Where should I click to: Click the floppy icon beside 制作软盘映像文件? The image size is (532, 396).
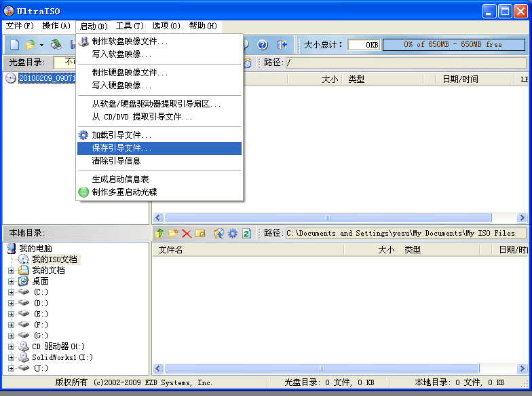83,41
